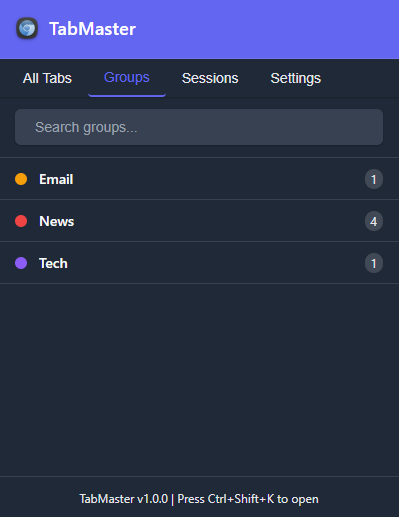Expand the Email group row

[199, 179]
